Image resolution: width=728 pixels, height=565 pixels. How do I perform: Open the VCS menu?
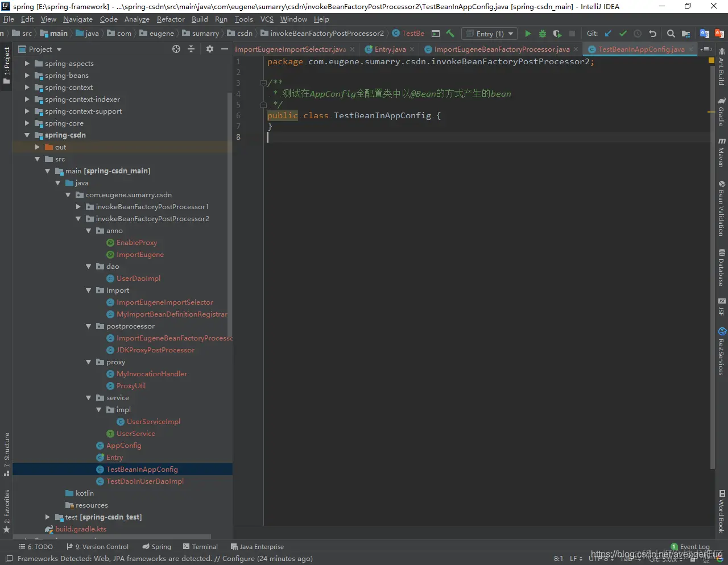267,19
